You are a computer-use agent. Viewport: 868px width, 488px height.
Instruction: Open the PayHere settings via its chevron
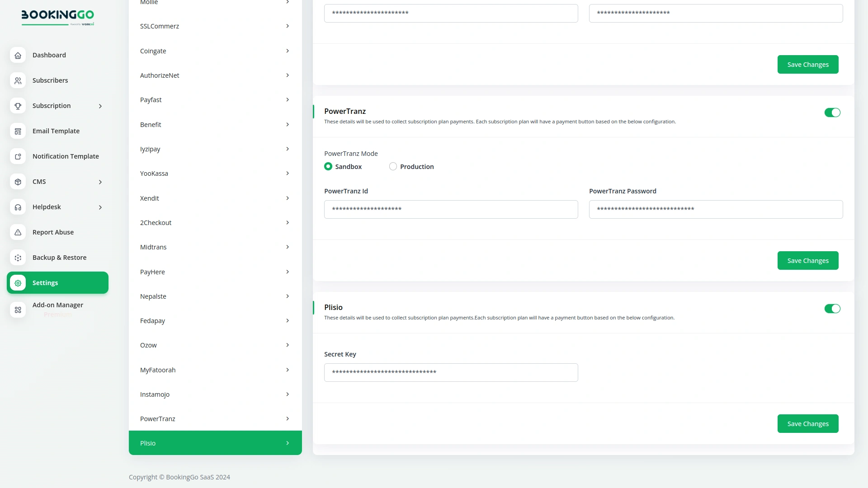pyautogui.click(x=288, y=272)
